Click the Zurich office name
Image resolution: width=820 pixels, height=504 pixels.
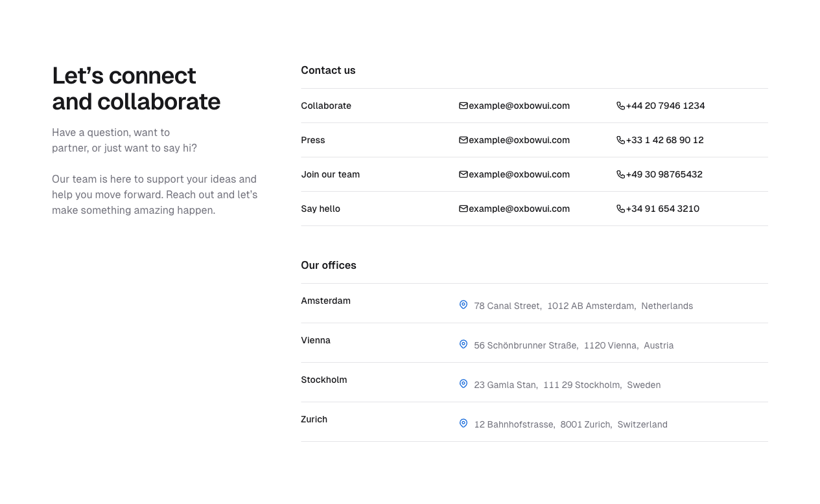[x=314, y=419]
